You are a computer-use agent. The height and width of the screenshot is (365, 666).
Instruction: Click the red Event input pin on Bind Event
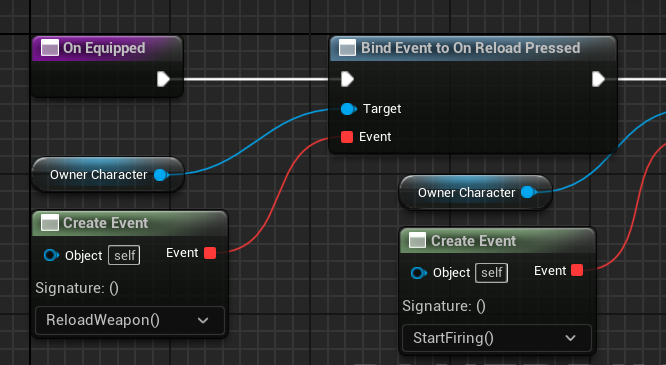point(347,137)
